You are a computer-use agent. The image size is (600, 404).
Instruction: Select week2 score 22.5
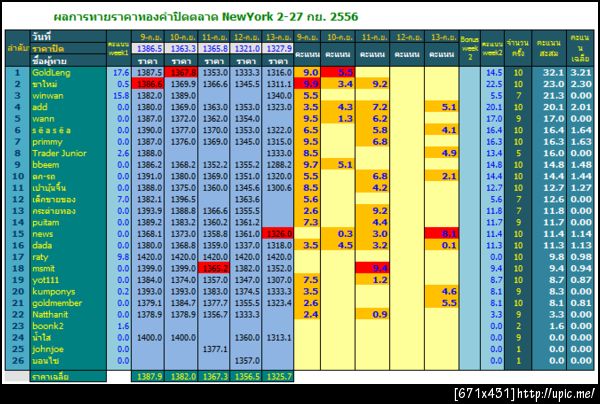(492, 84)
